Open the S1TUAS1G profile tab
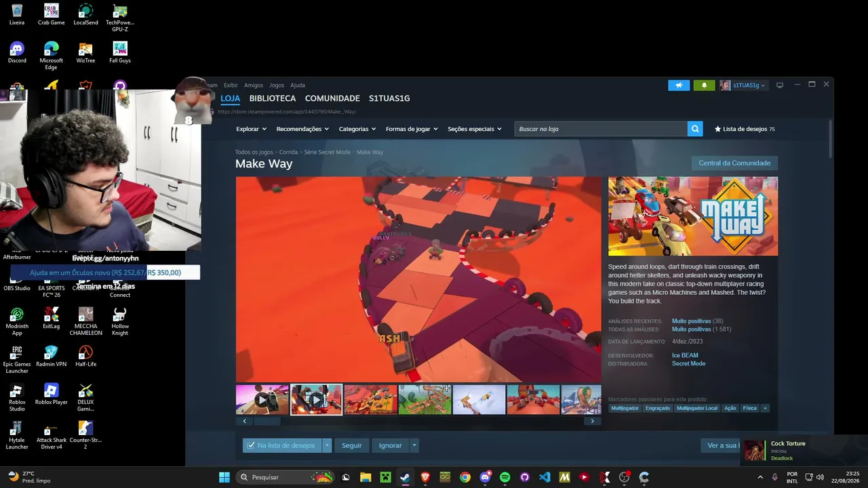The height and width of the screenshot is (488, 868). tap(389, 98)
